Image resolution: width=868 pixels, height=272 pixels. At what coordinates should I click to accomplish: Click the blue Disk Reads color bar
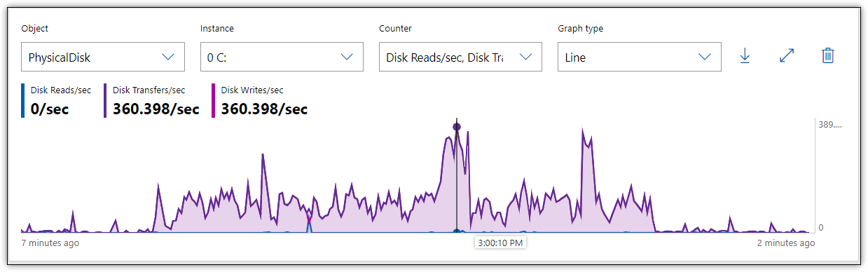[22, 101]
